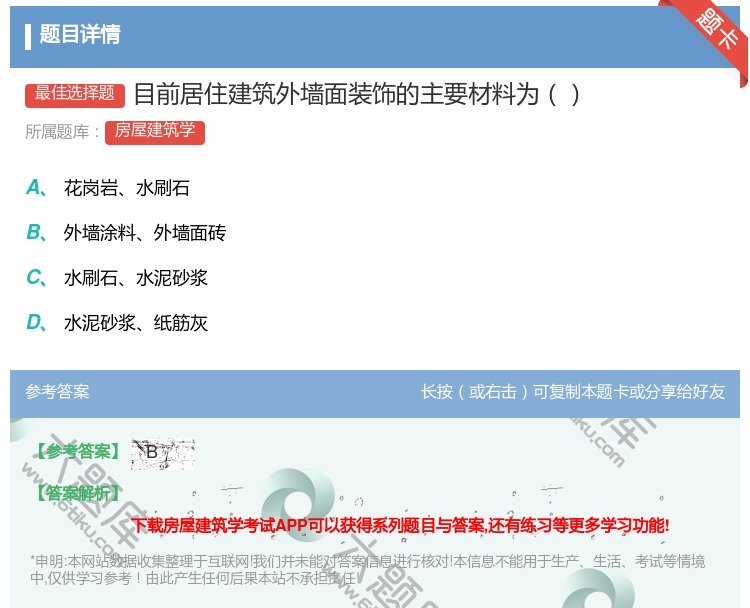
Task: Click the 所属题库 label
Action: (62, 132)
